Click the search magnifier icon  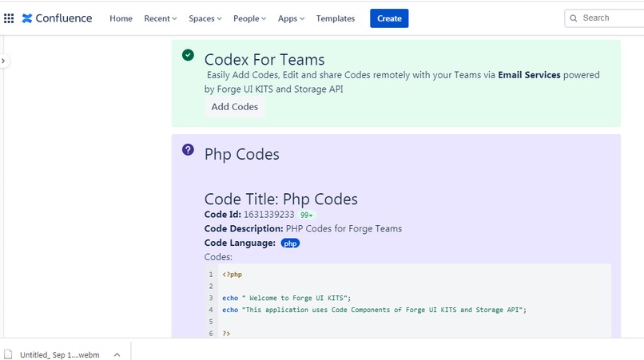(x=574, y=18)
